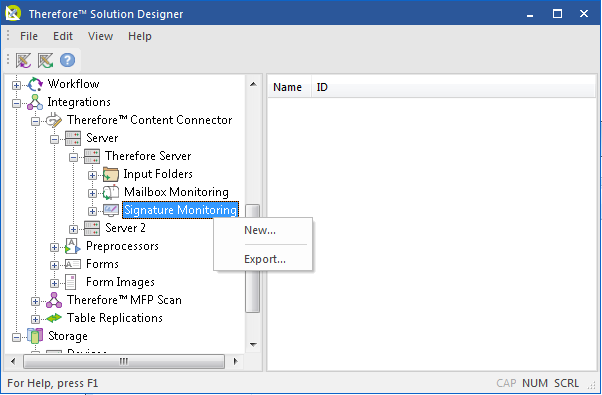Select the Signature Monitoring tree item
Image resolution: width=602 pixels, height=395 pixels.
pyautogui.click(x=180, y=210)
